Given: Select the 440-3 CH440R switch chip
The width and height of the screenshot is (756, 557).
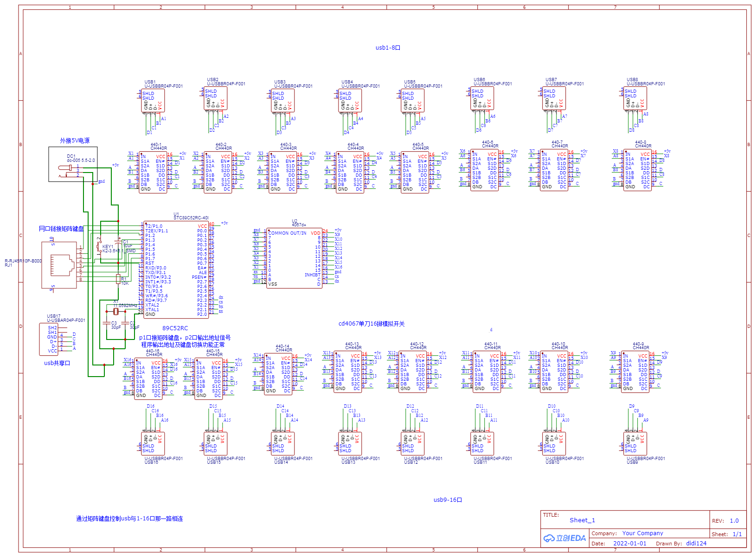Looking at the screenshot, I should [283, 172].
